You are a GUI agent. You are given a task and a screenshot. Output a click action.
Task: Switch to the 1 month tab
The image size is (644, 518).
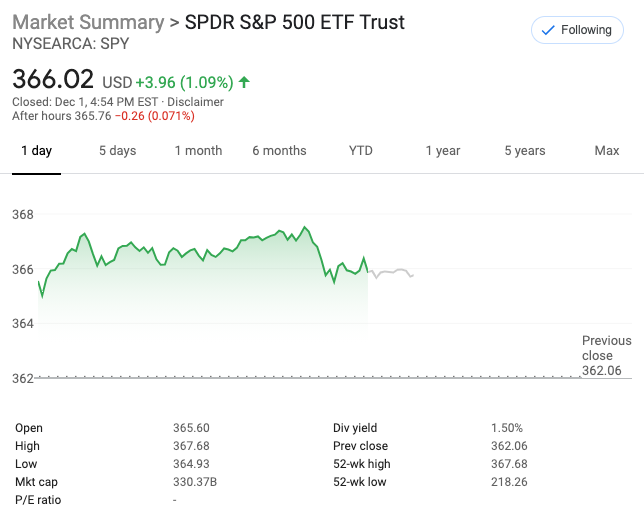(x=198, y=151)
